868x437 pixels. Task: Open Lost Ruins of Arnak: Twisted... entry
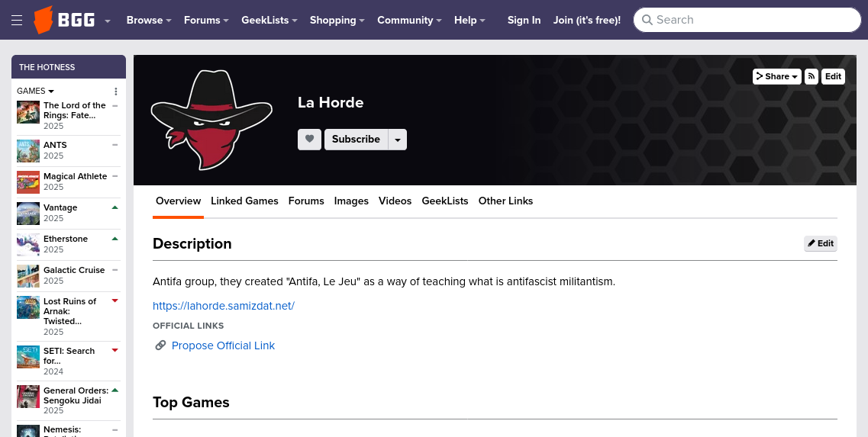[69, 311]
